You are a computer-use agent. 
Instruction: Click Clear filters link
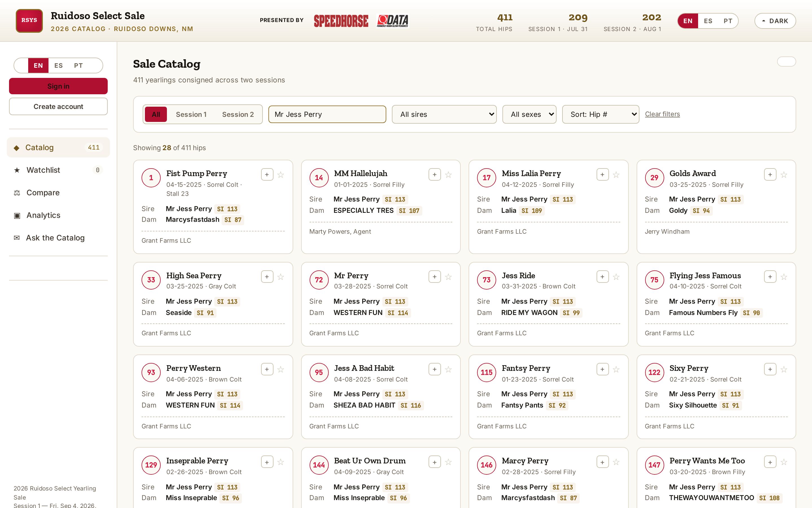tap(662, 114)
